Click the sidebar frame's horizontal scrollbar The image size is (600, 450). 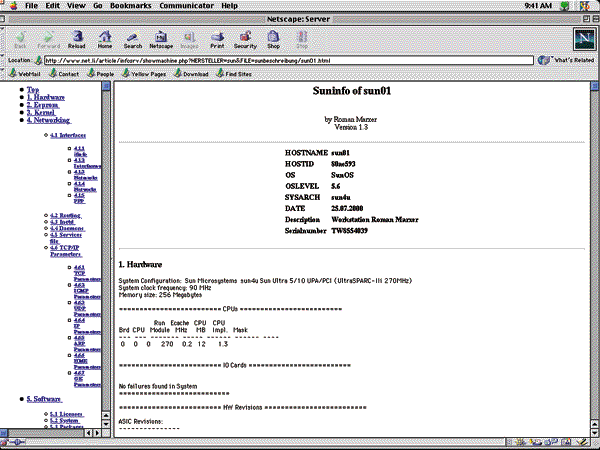45,432
